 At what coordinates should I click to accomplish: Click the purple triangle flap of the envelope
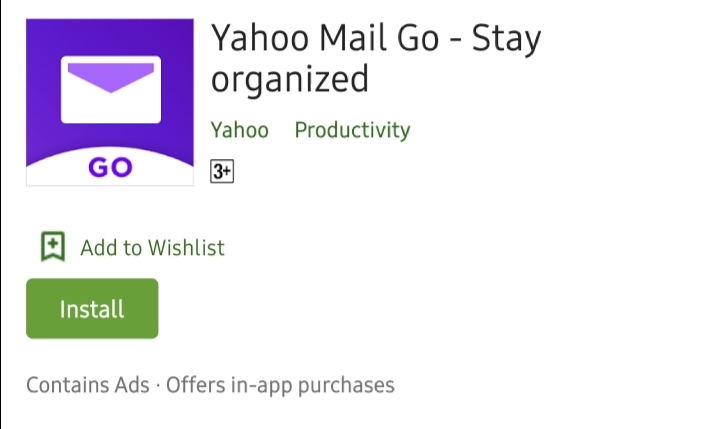click(x=110, y=74)
